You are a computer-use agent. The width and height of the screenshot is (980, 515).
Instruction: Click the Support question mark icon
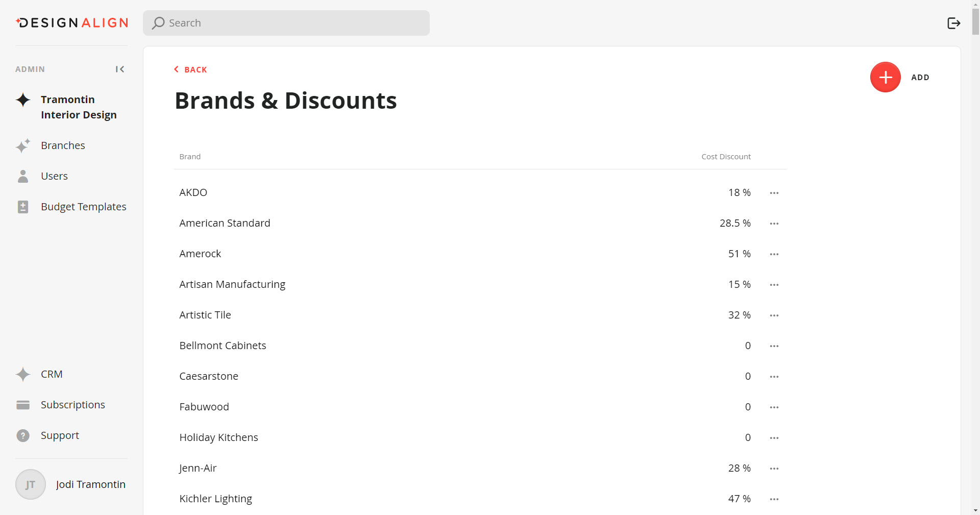point(23,435)
